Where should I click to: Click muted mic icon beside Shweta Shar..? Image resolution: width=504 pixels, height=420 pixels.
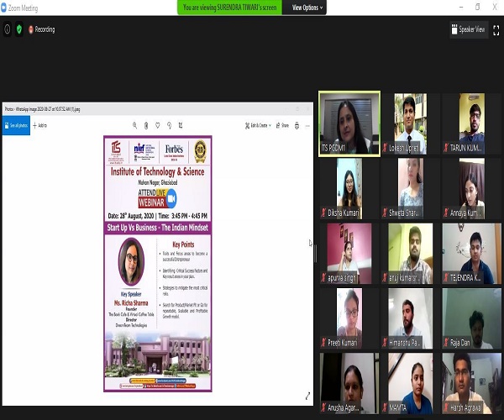[385, 213]
